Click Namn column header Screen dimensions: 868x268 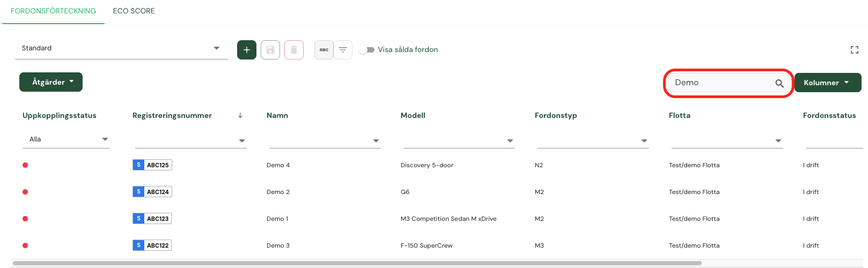277,115
